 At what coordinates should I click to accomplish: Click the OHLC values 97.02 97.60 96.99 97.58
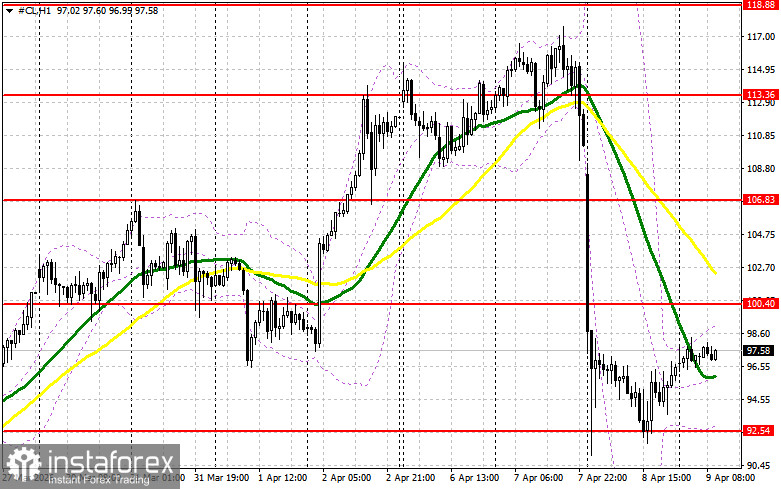point(107,10)
